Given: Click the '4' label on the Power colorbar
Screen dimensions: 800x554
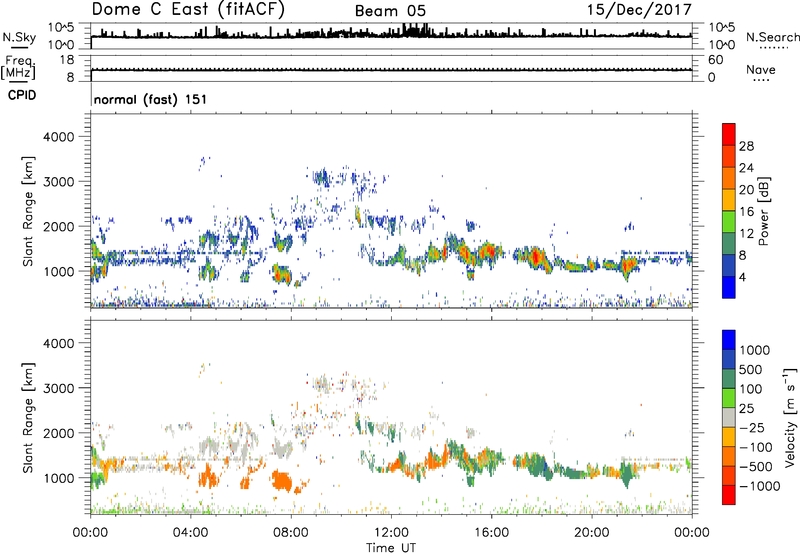Looking at the screenshot, I should pos(742,278).
